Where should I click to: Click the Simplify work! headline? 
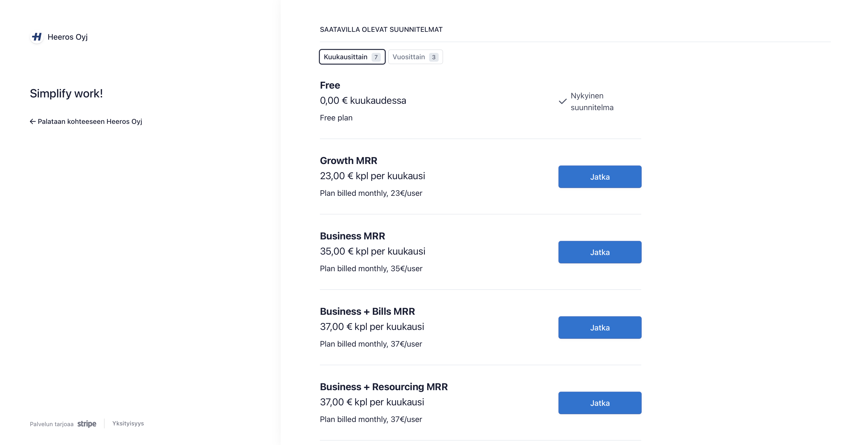66,94
